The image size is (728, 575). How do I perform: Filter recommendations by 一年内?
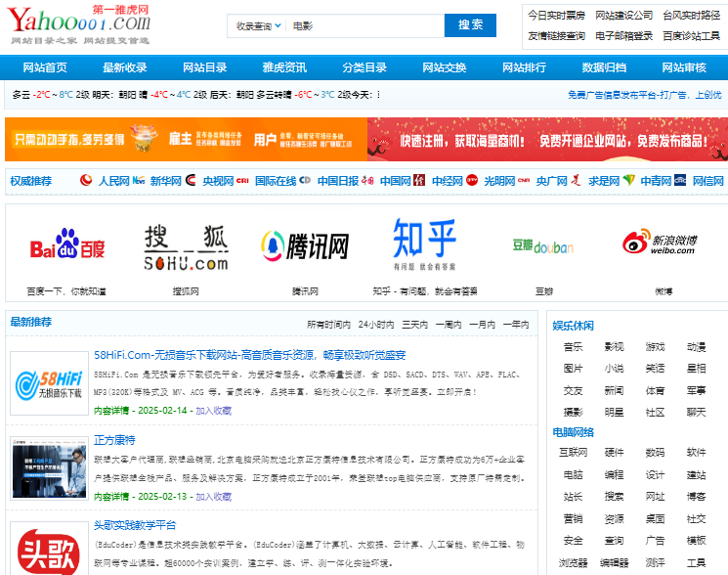click(x=516, y=325)
